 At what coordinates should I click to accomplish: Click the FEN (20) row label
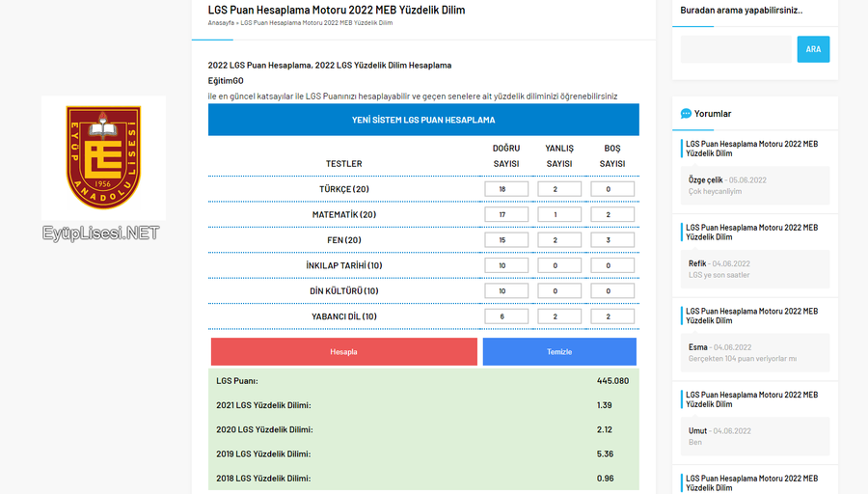(x=344, y=240)
